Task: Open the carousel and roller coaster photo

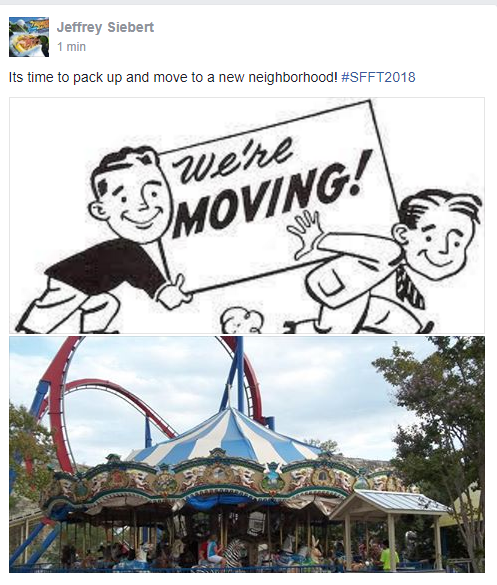Action: tap(247, 454)
